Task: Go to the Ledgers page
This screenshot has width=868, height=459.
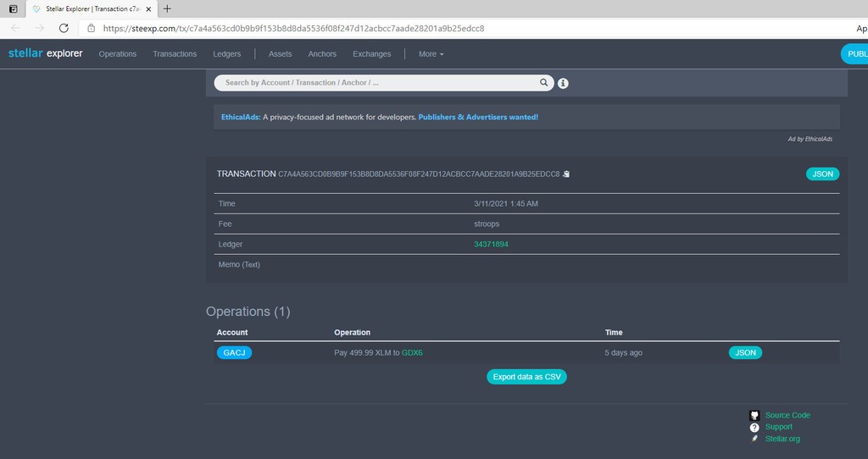Action: 227,53
